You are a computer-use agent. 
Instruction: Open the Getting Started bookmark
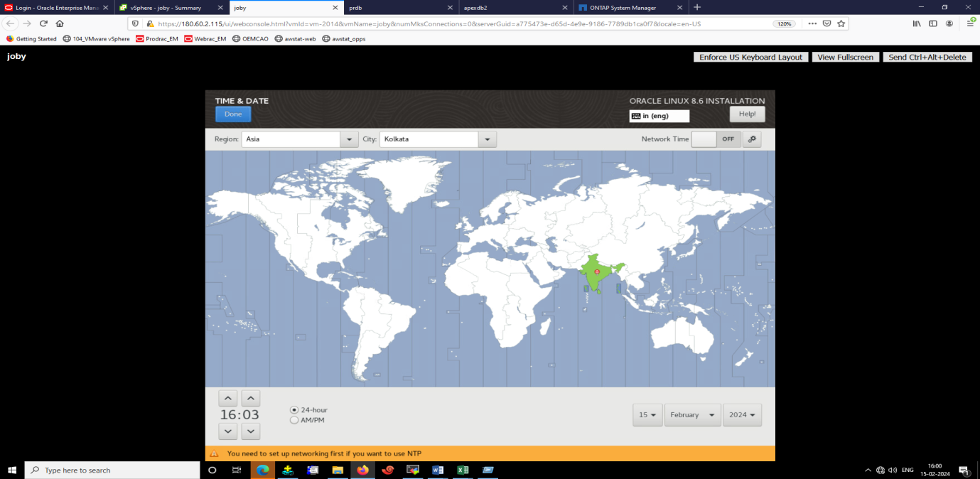(x=31, y=39)
